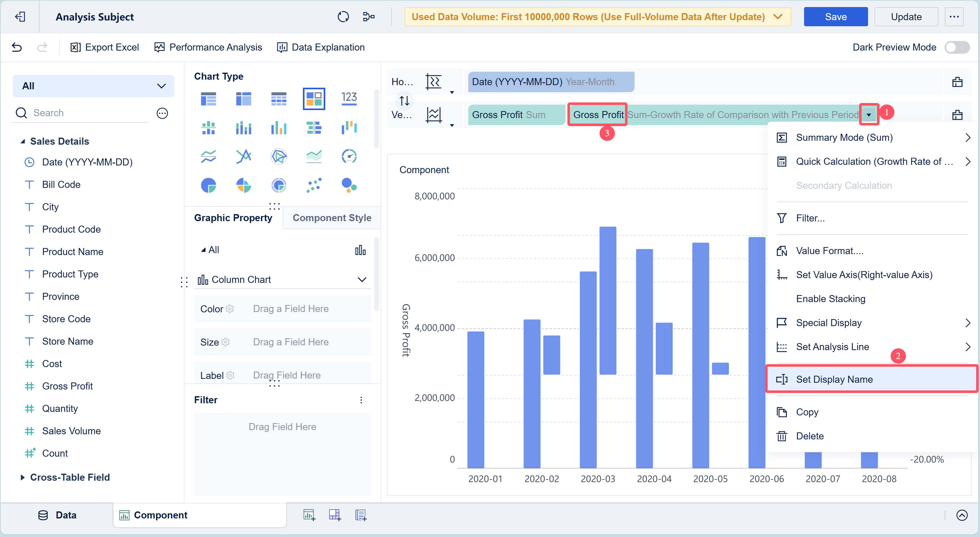The height and width of the screenshot is (537, 980).
Task: Open Special Display submenu
Action: click(x=872, y=323)
